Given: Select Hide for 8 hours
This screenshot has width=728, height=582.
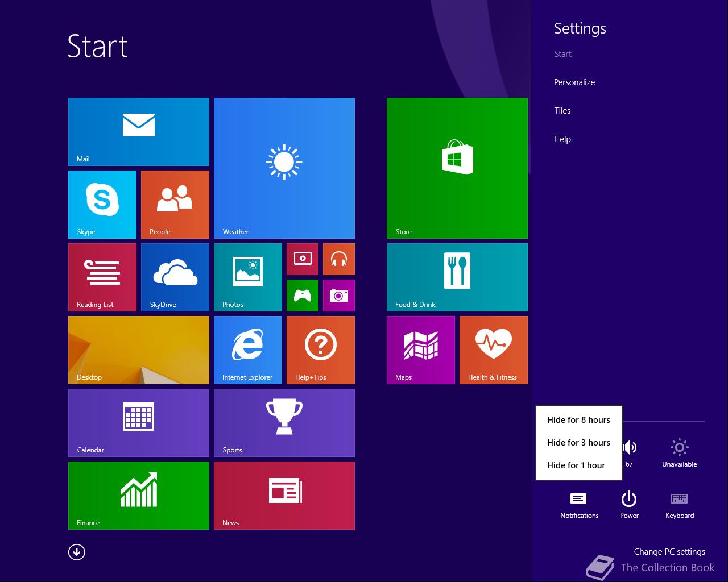Looking at the screenshot, I should point(579,420).
